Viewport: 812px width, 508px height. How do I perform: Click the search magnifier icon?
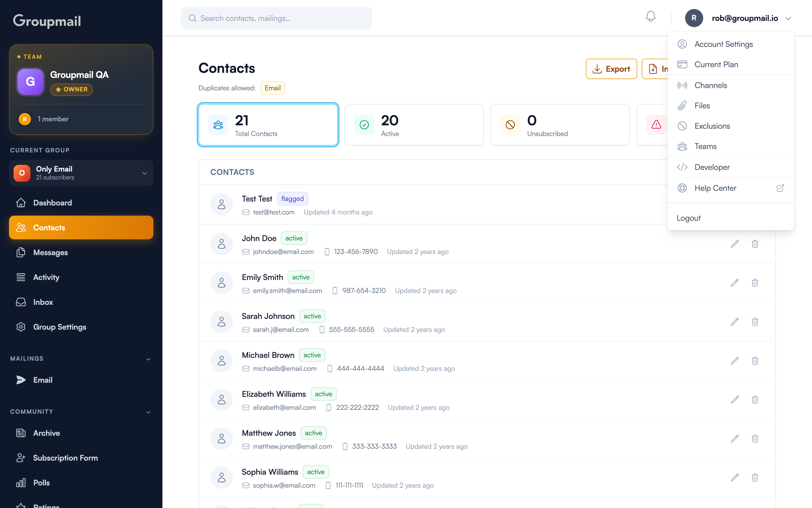pyautogui.click(x=192, y=18)
